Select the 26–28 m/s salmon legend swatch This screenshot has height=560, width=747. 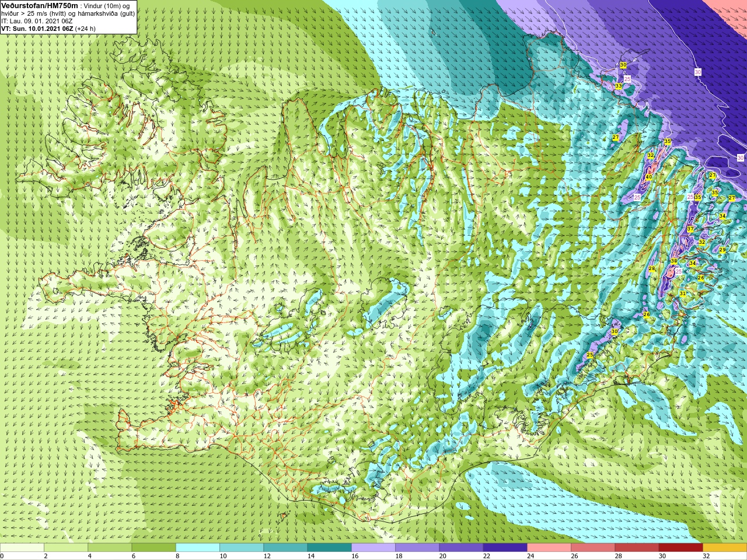point(593,548)
